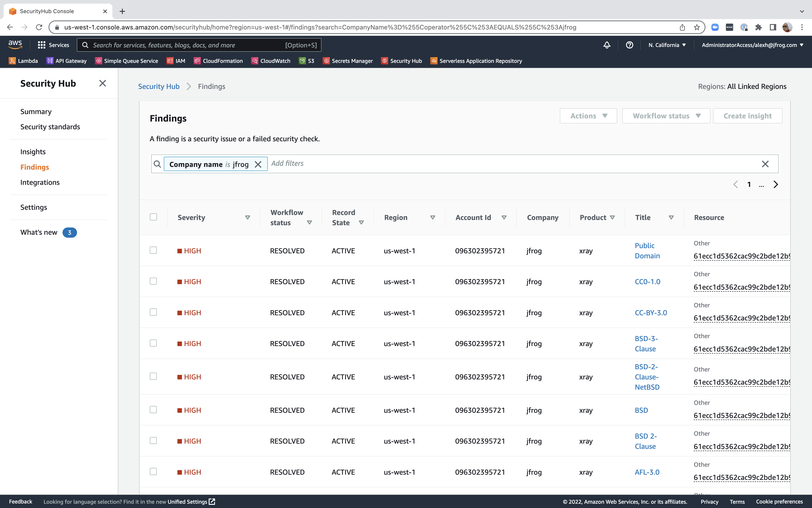Open Settings in the sidebar
This screenshot has height=508, width=812.
tap(34, 207)
